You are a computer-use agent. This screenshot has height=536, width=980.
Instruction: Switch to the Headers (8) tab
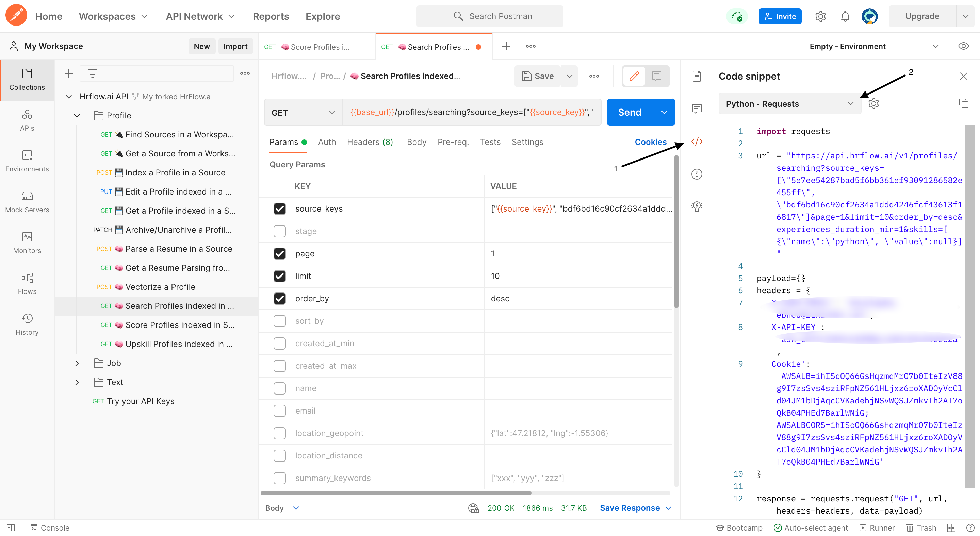tap(370, 142)
